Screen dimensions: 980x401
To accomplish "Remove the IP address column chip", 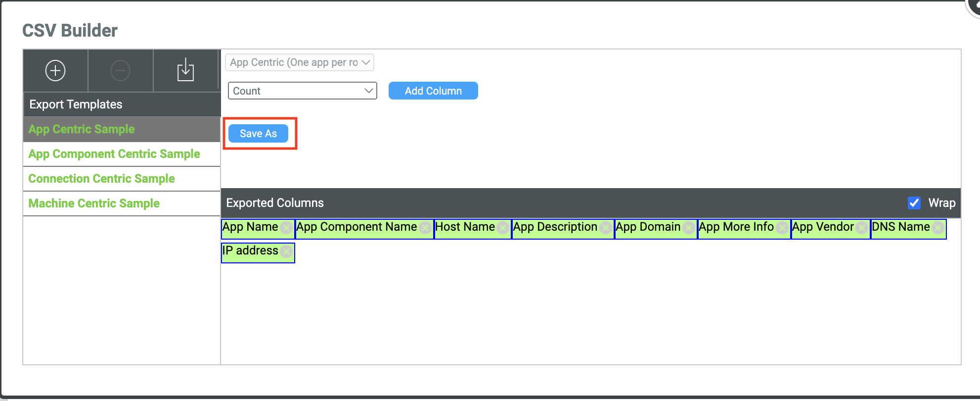I will click(x=286, y=251).
